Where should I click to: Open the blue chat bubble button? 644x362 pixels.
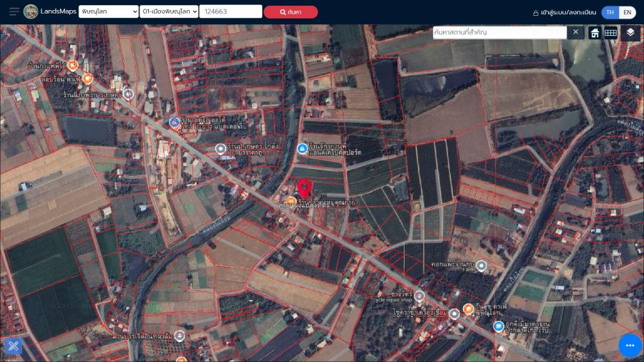[x=630, y=345]
